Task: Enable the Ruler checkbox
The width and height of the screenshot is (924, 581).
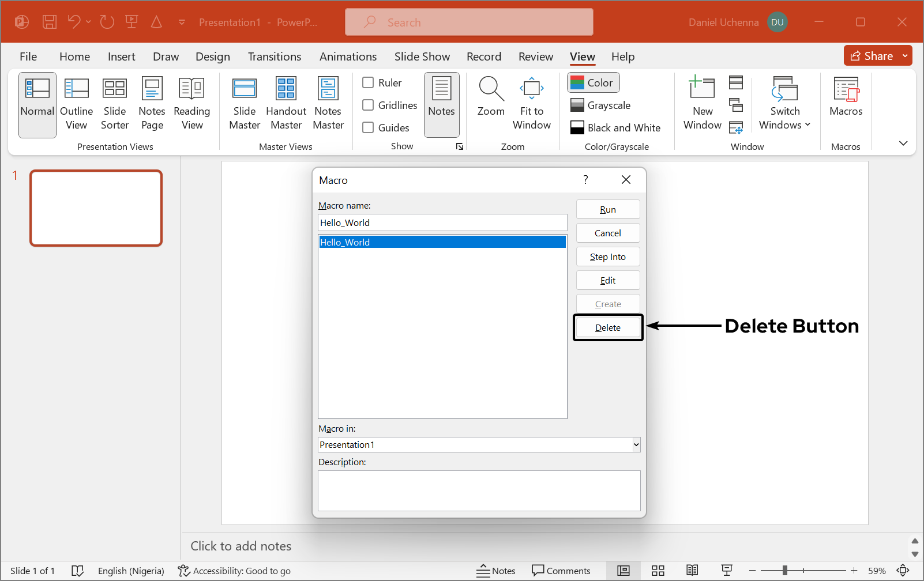Action: (368, 82)
